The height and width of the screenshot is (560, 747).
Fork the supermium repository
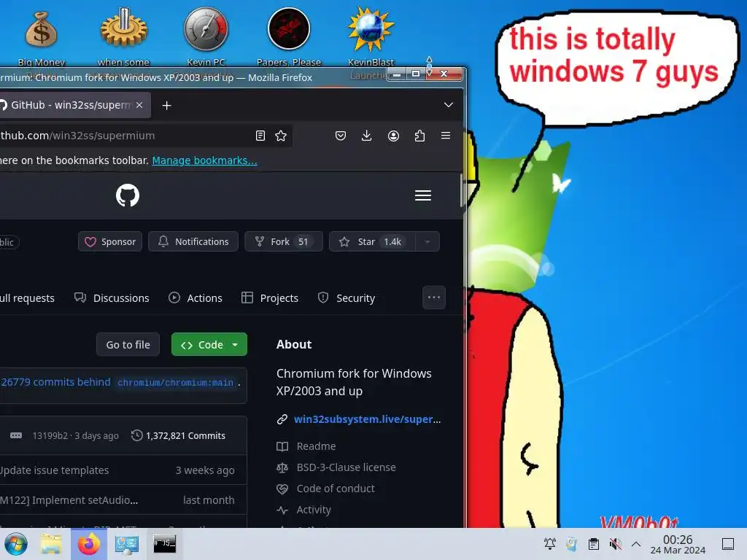pyautogui.click(x=284, y=241)
